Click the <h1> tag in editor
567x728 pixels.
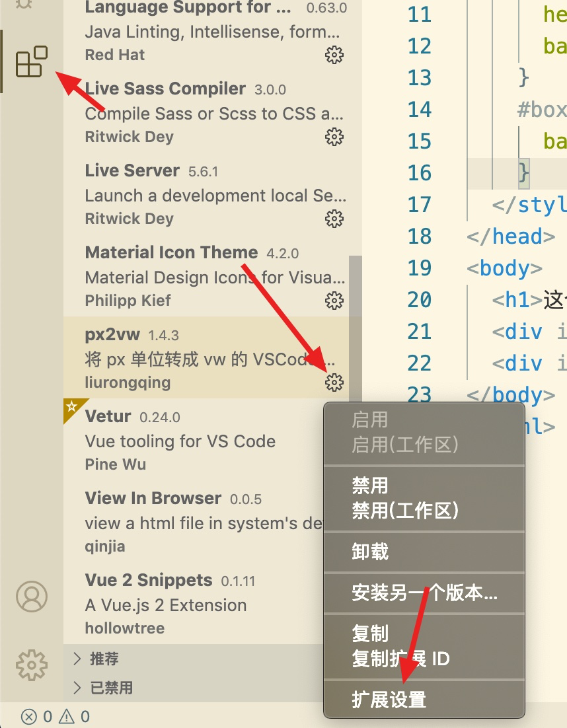point(517,300)
